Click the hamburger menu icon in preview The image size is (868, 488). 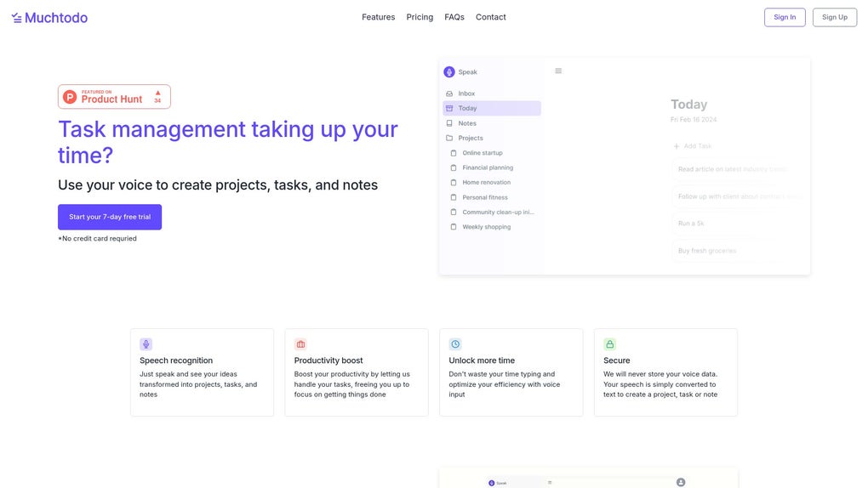[x=558, y=71]
